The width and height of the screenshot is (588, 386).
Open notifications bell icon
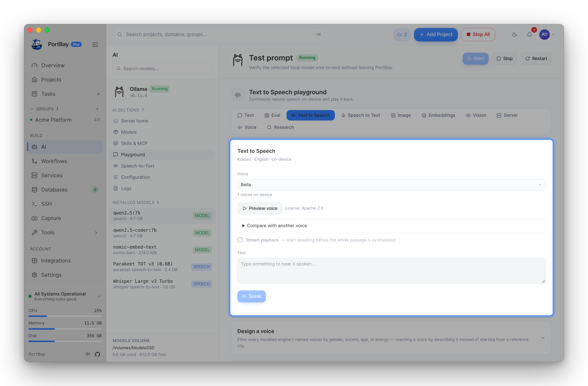(529, 34)
